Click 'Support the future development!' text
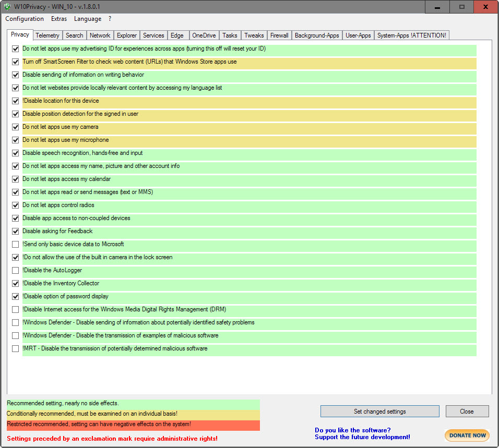Screen dimensions: 499x448 click(x=362, y=437)
